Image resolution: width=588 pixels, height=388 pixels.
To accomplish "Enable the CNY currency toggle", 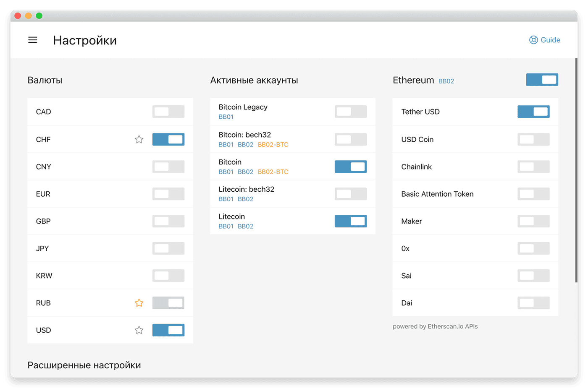I will [x=168, y=167].
